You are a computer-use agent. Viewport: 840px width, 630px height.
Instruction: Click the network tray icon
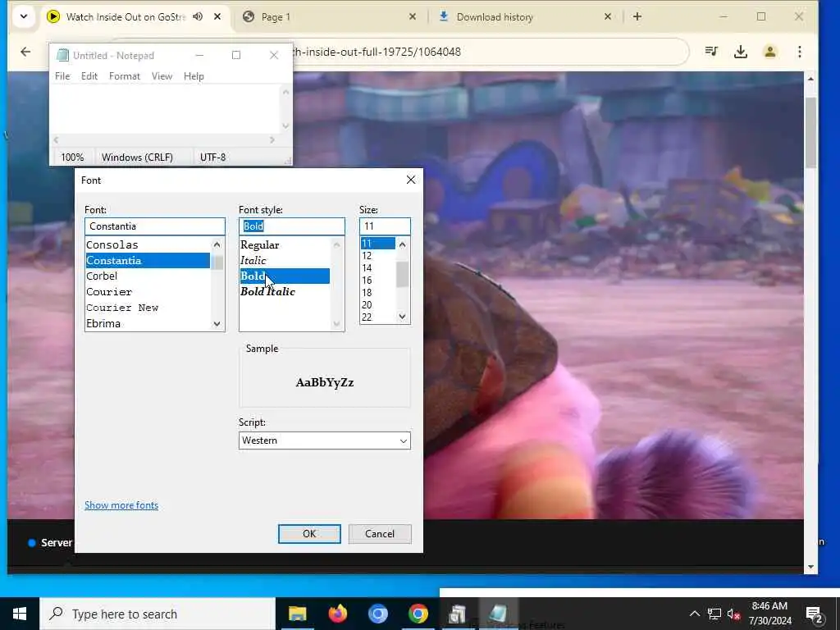[714, 614]
